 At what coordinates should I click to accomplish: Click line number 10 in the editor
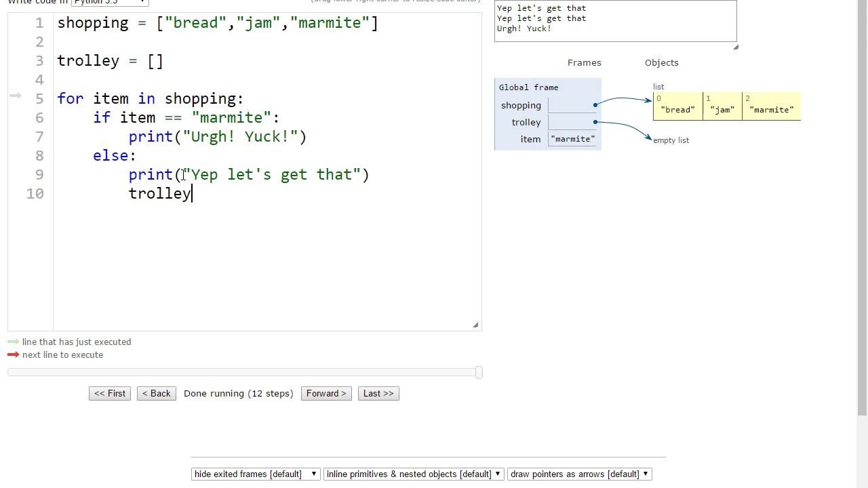35,194
